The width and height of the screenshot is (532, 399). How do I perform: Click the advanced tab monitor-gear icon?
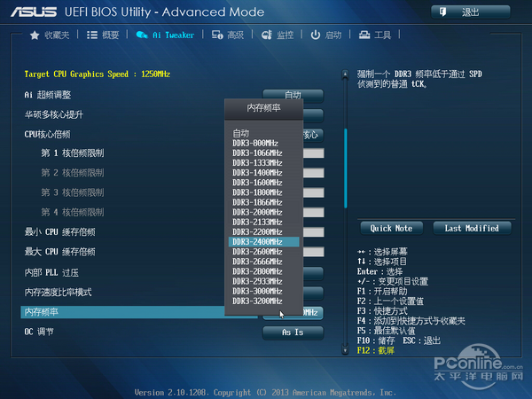(217, 35)
